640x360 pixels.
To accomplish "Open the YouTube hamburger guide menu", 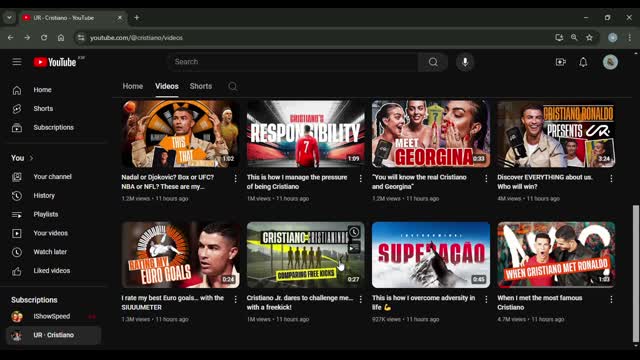I will pos(17,62).
